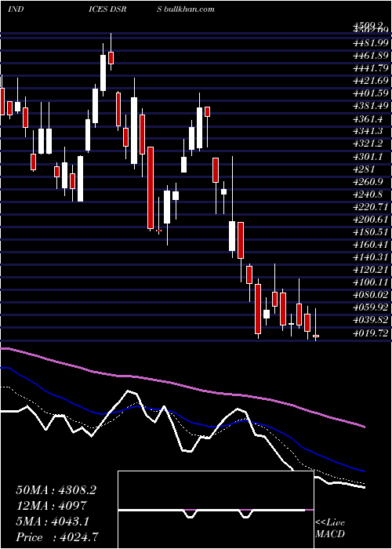Screen dimensions: 392x549
Task: Click the 4481.99 price axis label
Action: pyautogui.click(x=371, y=43)
